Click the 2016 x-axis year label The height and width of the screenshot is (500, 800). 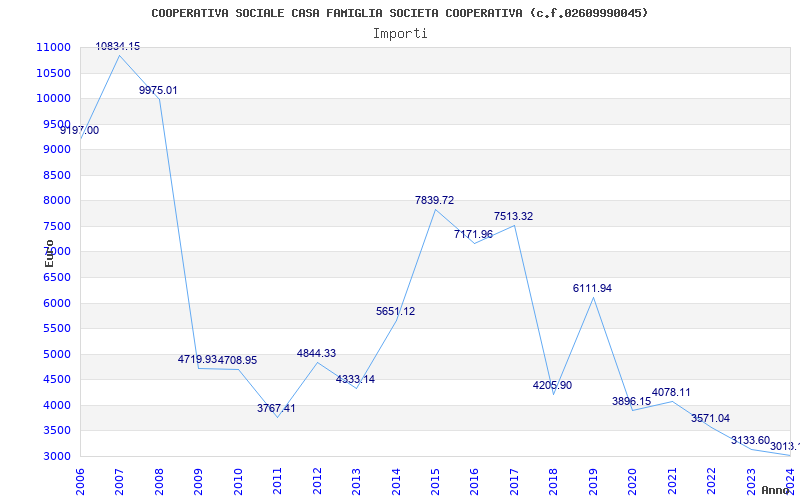[x=474, y=482]
